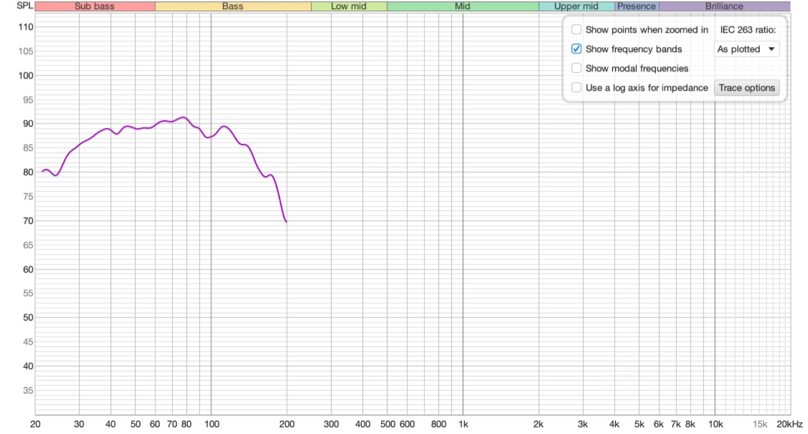Select the Upper mid band label
This screenshot has height=434, width=808.
576,6
